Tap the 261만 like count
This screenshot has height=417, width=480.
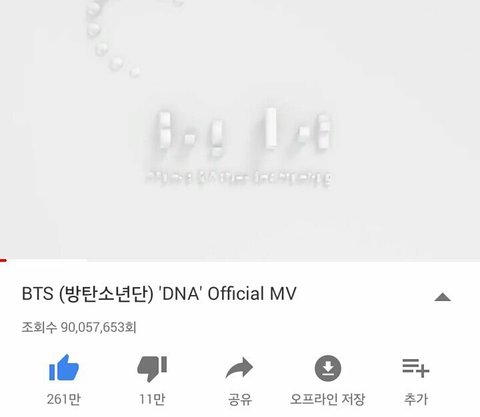pyautogui.click(x=64, y=399)
